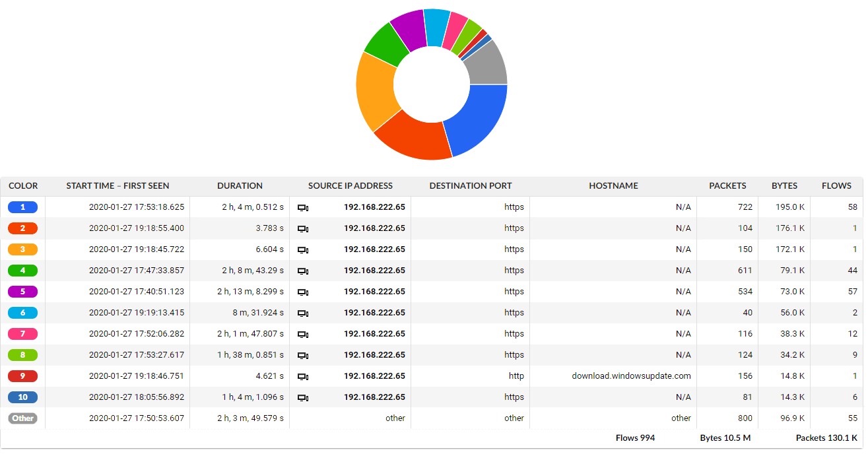Click the pink badge numbered 7

pyautogui.click(x=22, y=334)
